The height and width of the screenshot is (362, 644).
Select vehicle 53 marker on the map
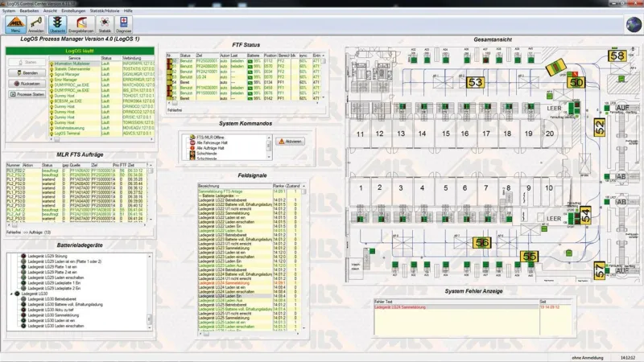(475, 82)
